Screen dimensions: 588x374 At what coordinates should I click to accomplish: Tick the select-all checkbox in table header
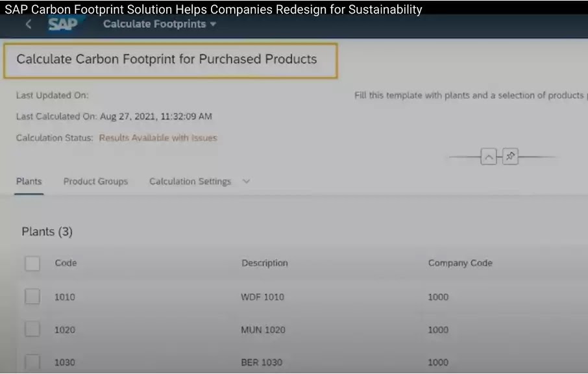click(32, 264)
